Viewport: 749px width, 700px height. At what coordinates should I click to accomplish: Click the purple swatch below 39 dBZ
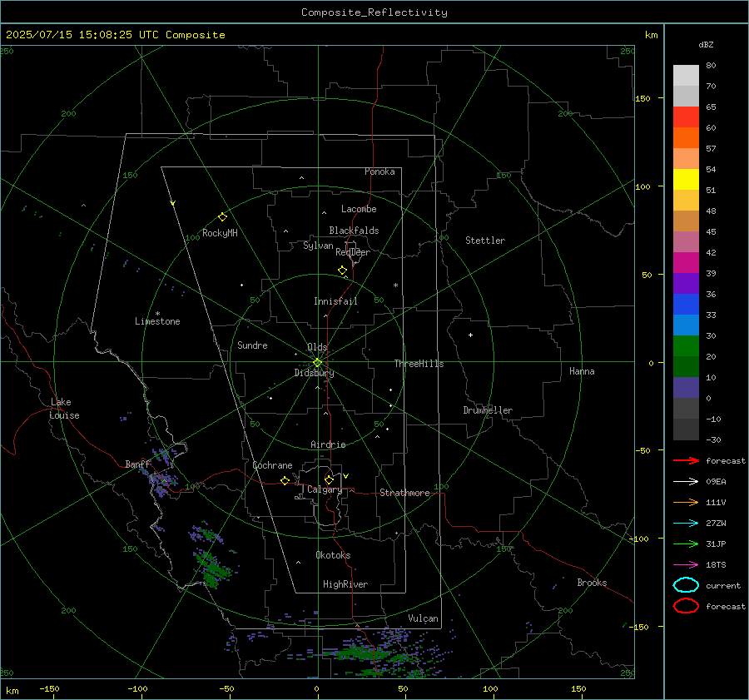point(686,283)
